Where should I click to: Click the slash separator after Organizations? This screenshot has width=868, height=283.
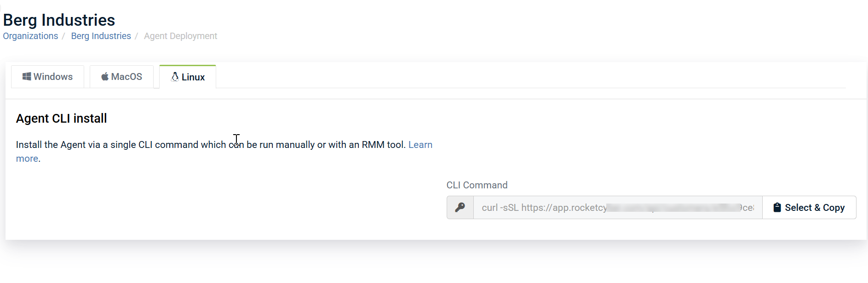click(x=63, y=36)
